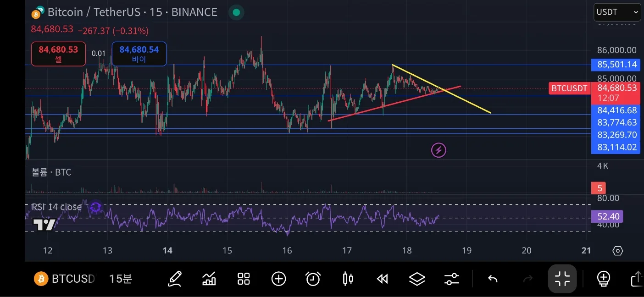Expand the USDT currency dropdown

click(617, 12)
